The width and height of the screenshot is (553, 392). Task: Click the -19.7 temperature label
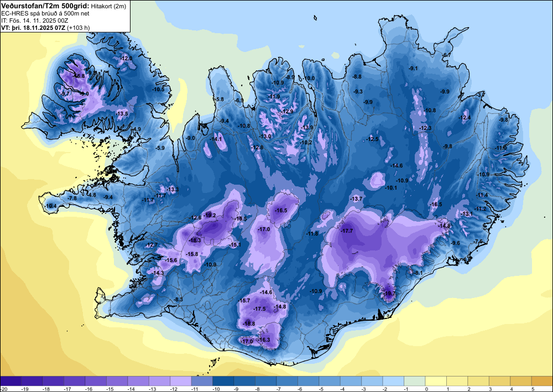[x=390, y=294]
